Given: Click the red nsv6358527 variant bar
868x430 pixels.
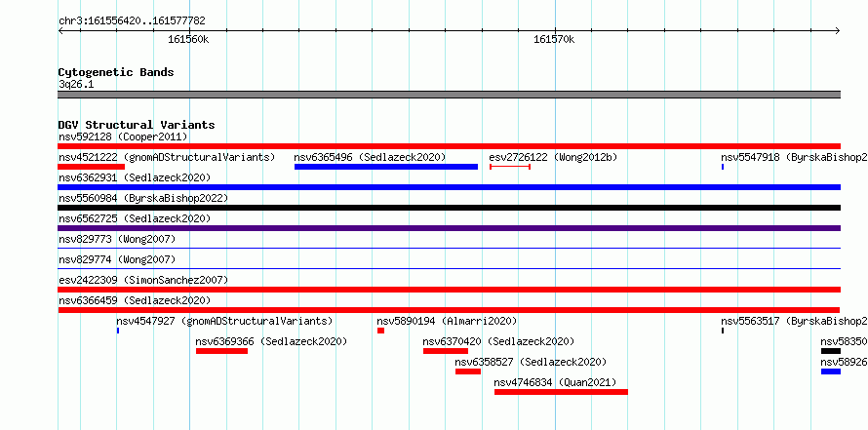Looking at the screenshot, I should tap(468, 371).
